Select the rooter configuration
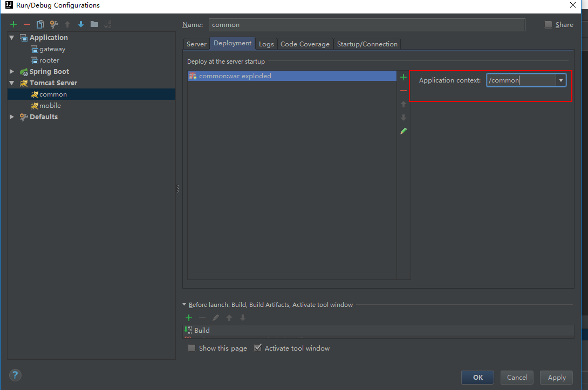This screenshot has width=588, height=390. 49,60
